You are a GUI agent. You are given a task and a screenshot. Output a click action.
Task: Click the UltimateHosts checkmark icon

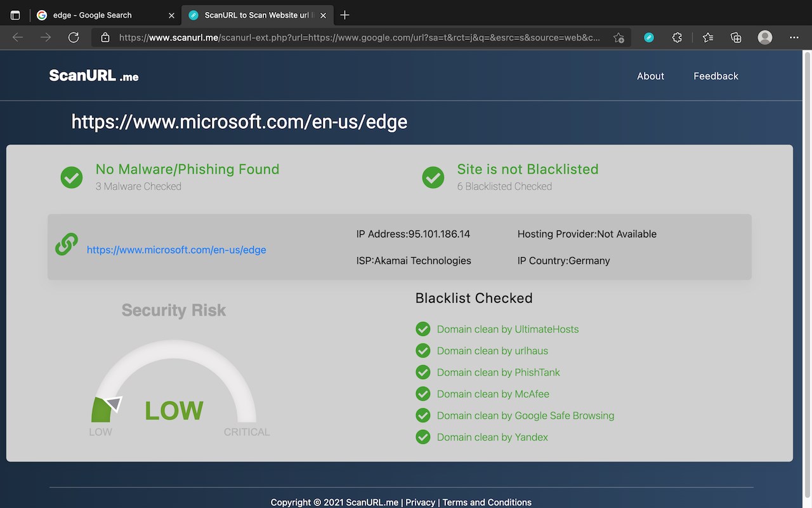(x=423, y=329)
